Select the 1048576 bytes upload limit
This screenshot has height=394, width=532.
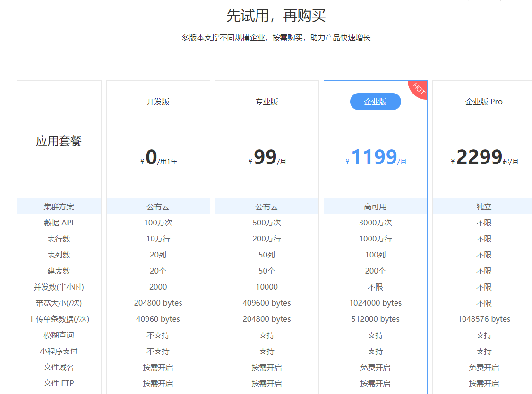484,319
